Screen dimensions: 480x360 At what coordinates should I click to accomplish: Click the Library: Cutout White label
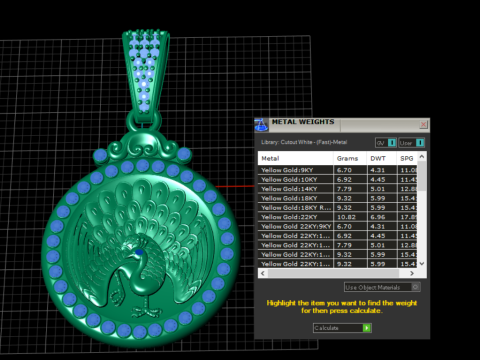click(x=304, y=142)
